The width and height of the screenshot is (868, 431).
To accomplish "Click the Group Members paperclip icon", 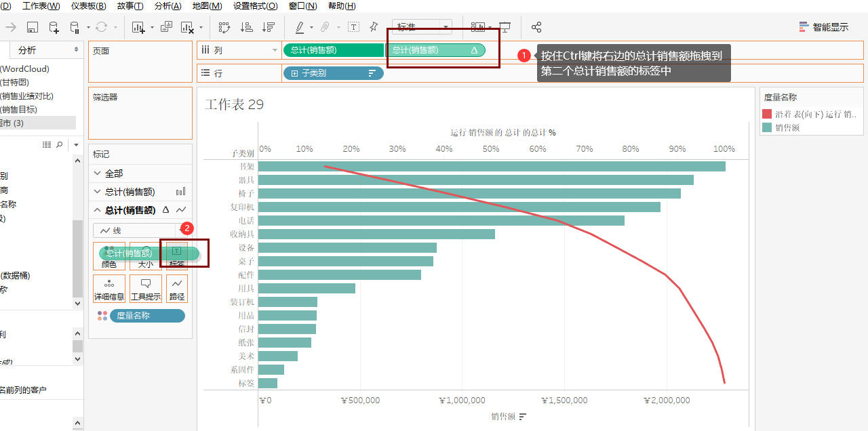I will [x=325, y=27].
